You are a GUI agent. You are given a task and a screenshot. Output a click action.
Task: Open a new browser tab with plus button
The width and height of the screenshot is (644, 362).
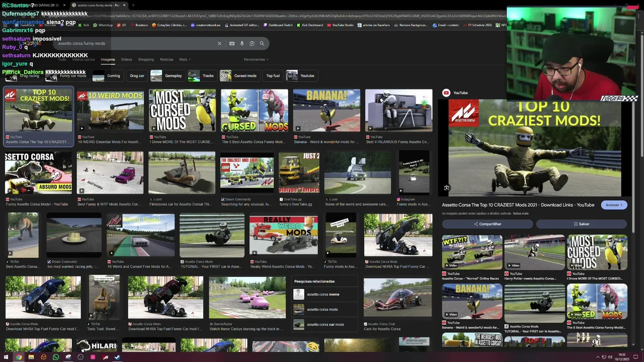133,5
